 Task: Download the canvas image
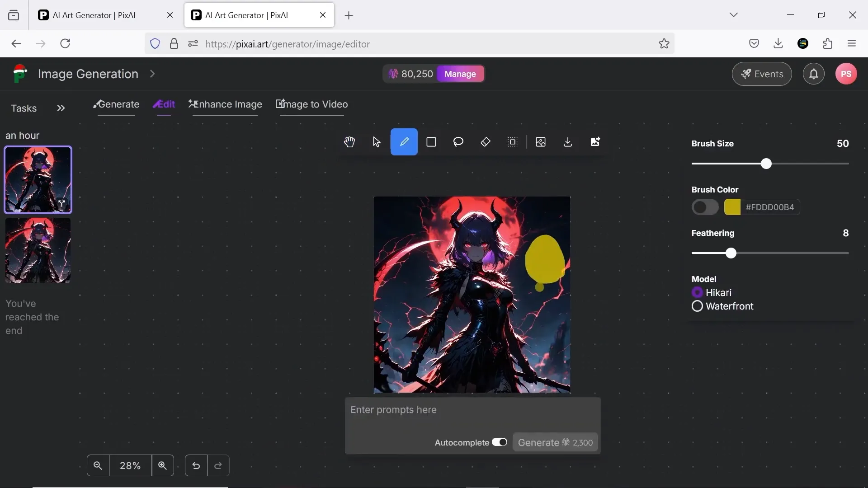(568, 142)
